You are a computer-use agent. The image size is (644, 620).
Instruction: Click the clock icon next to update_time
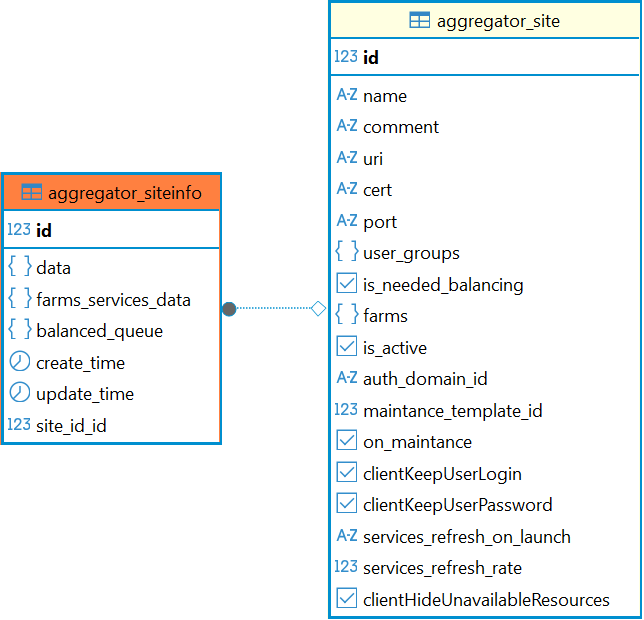pyautogui.click(x=19, y=393)
